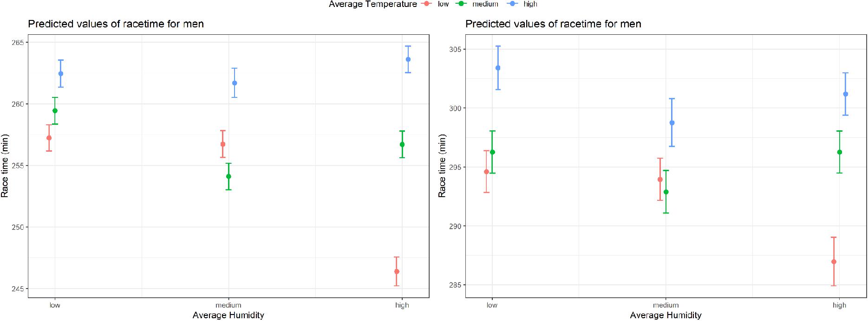Click the green 'medium' temperature legend marker

pos(461,4)
